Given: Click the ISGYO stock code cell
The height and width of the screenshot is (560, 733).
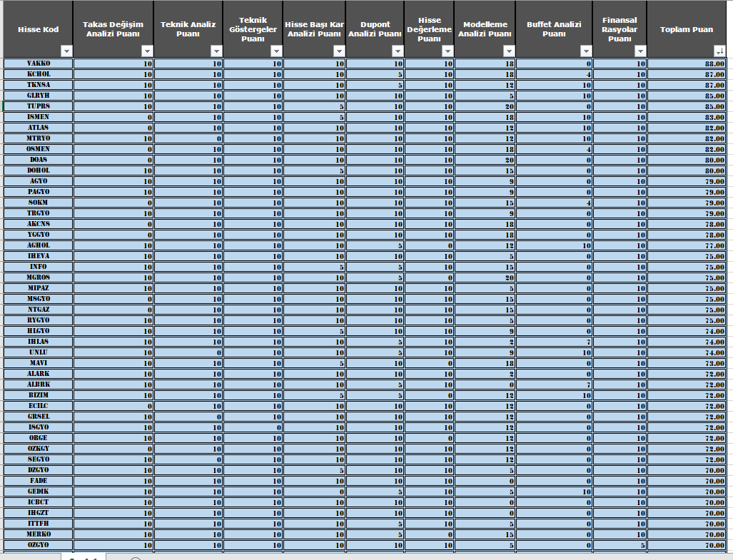Looking at the screenshot, I should (x=39, y=427).
